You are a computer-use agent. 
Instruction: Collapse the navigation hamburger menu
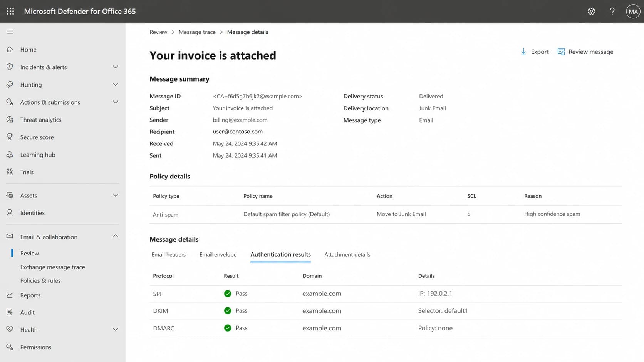(10, 32)
